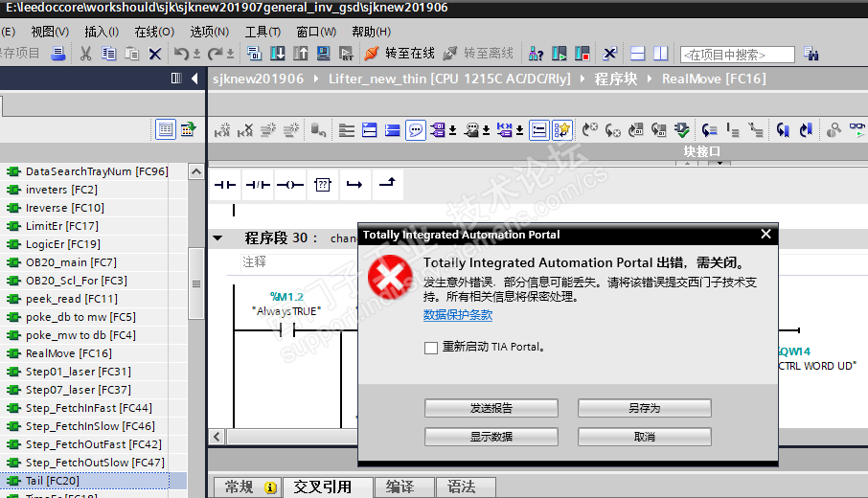Click the split editor vertically icon
Image resolution: width=868 pixels, height=498 pixels.
coord(661,54)
